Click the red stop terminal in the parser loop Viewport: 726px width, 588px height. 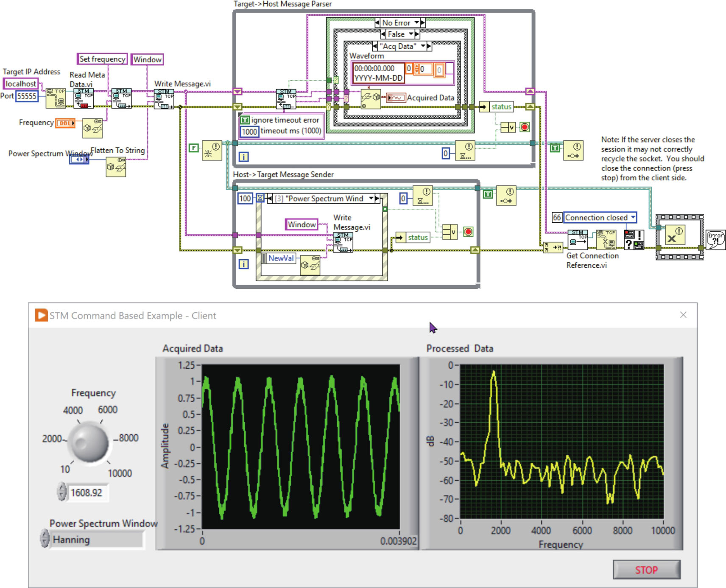coord(525,127)
